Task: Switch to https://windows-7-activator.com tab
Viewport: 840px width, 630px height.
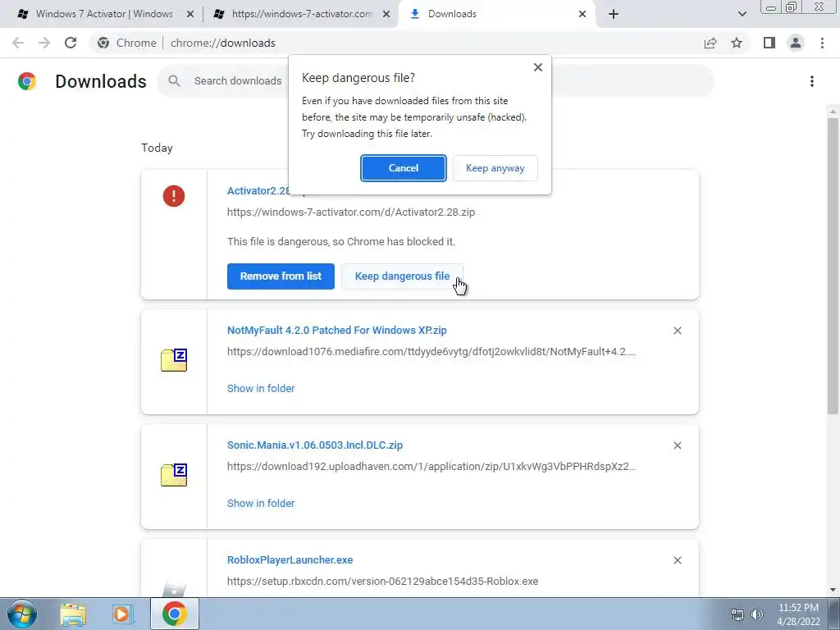Action: click(300, 14)
